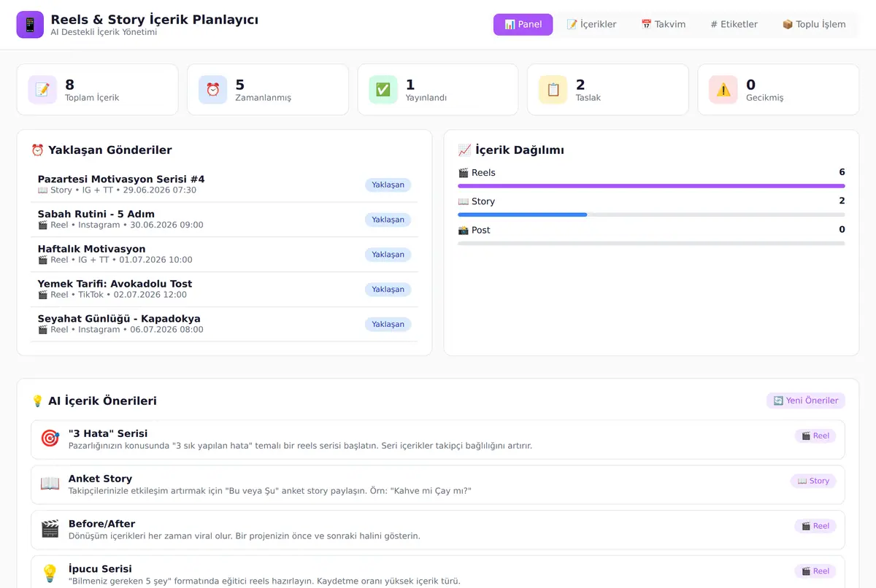Open Pazartesi Motivasyon Serisi #4 post
Screen dimensions: 876x588
tap(224, 185)
